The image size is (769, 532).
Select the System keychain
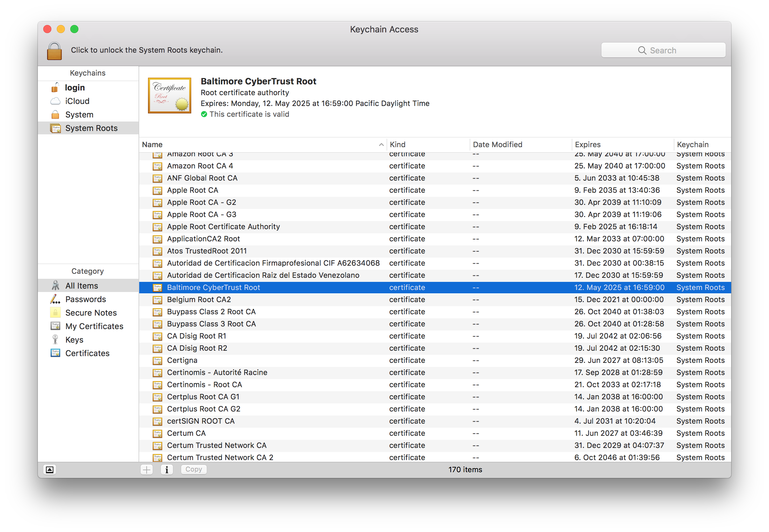(88, 115)
